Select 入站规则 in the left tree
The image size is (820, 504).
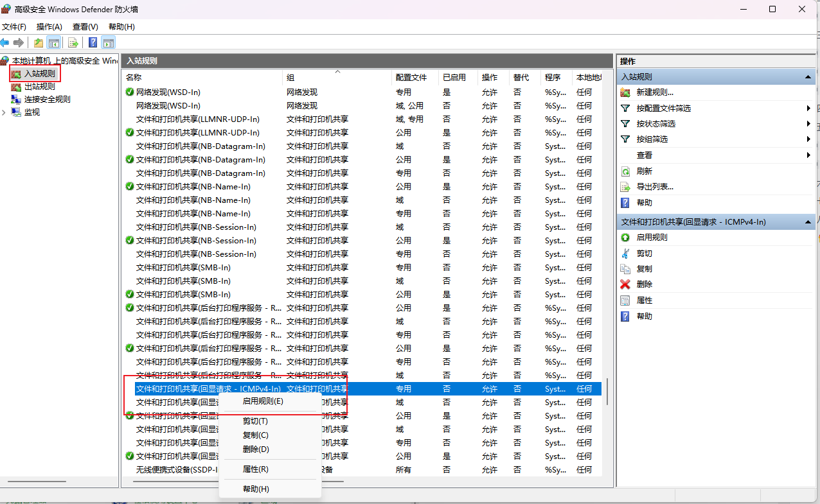coord(40,74)
